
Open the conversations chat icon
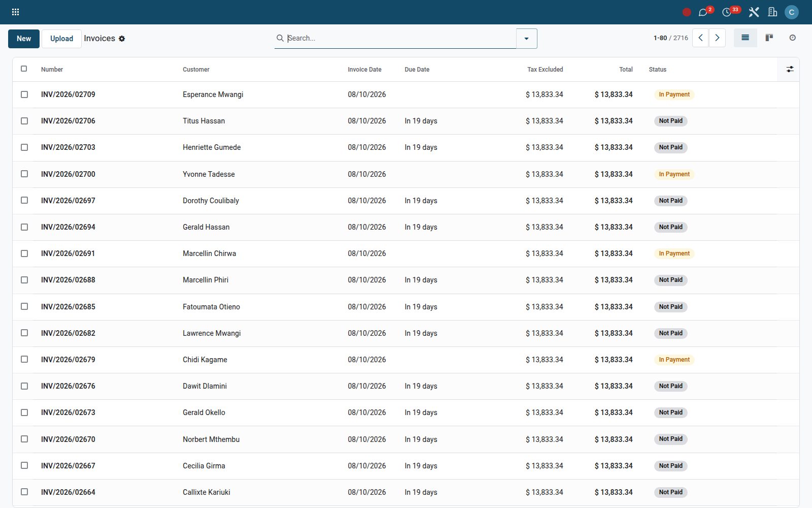pos(703,12)
